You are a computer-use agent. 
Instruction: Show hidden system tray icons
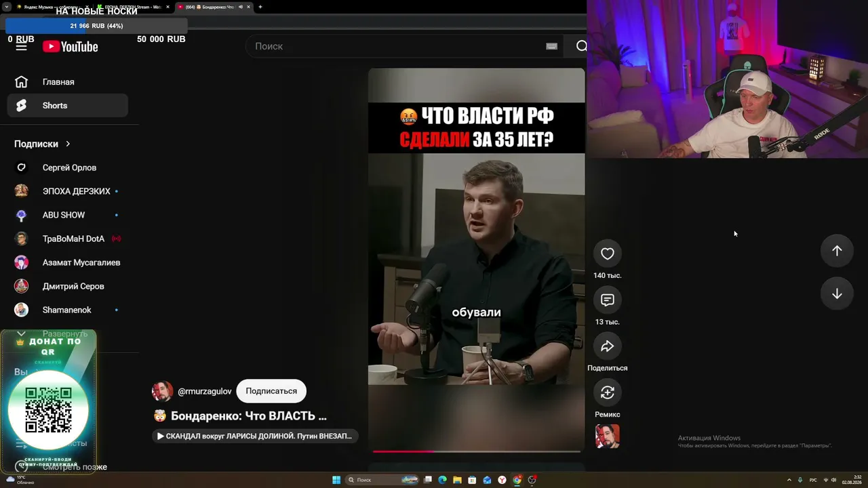[789, 480]
